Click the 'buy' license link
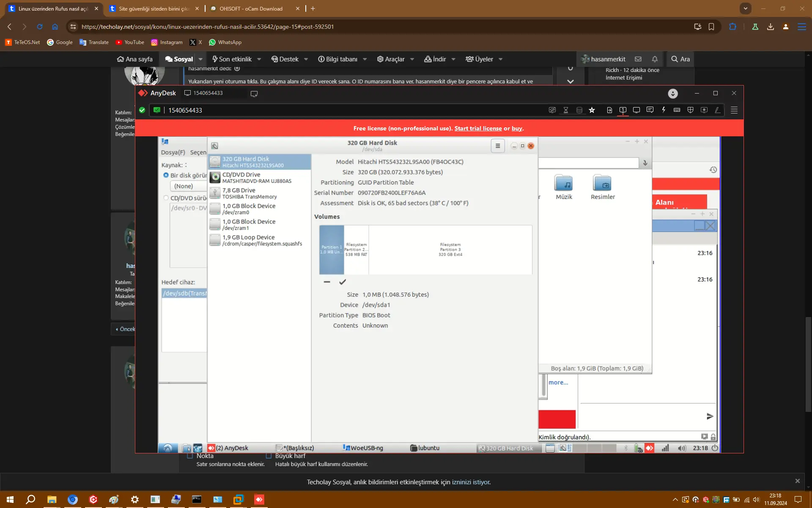 click(517, 128)
